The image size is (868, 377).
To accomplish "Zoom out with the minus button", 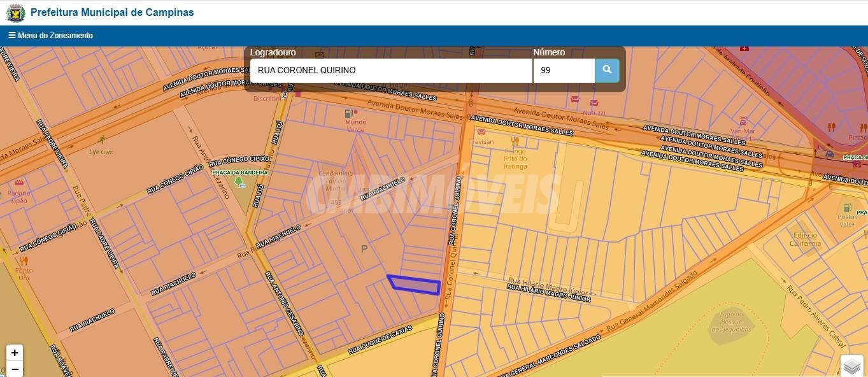I will [x=15, y=369].
